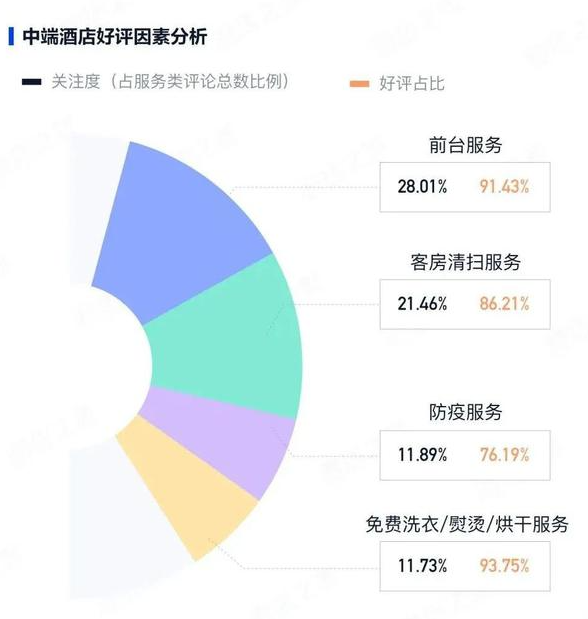Click the 21.46% attention value
588x619 pixels.
tap(422, 304)
